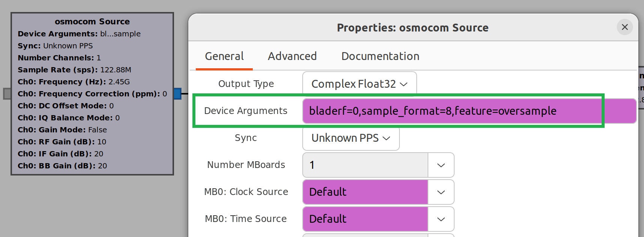Open the MB0 Time Source dropdown arrow

[x=441, y=219]
